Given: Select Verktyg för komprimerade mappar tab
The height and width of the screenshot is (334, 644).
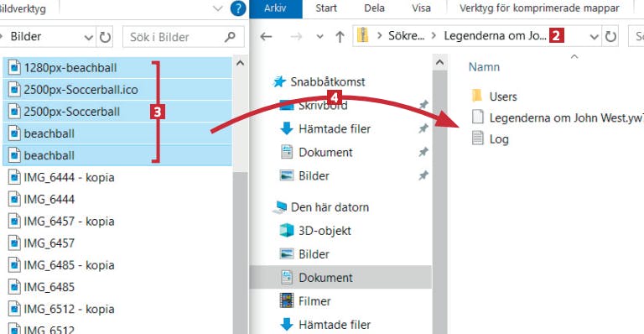Looking at the screenshot, I should (539, 8).
